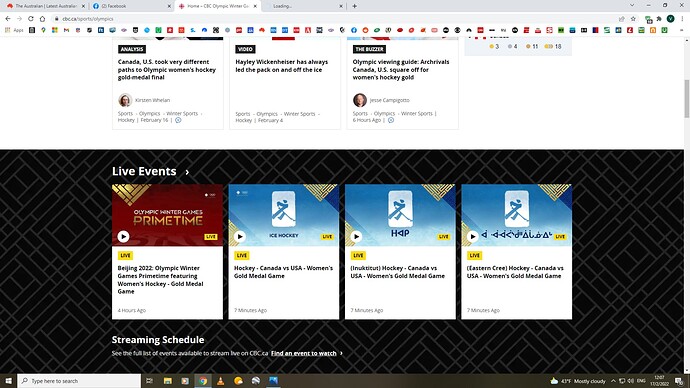Read Canada, U.S. took very different paths article
Image resolution: width=690 pixels, height=388 pixels.
point(167,70)
